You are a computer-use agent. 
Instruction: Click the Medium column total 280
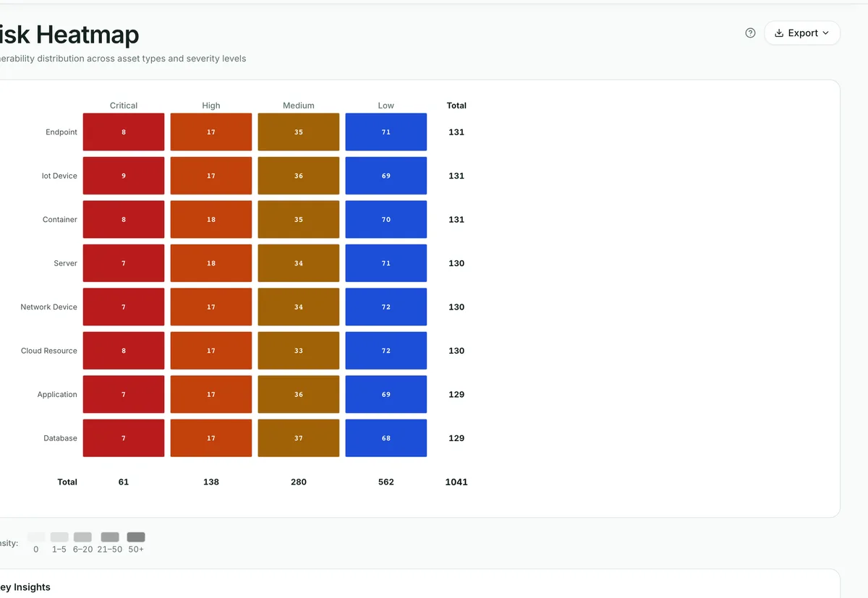299,482
